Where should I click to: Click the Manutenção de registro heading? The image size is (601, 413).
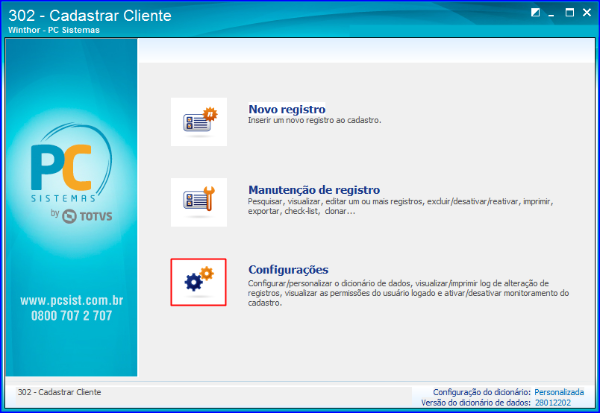coord(314,190)
